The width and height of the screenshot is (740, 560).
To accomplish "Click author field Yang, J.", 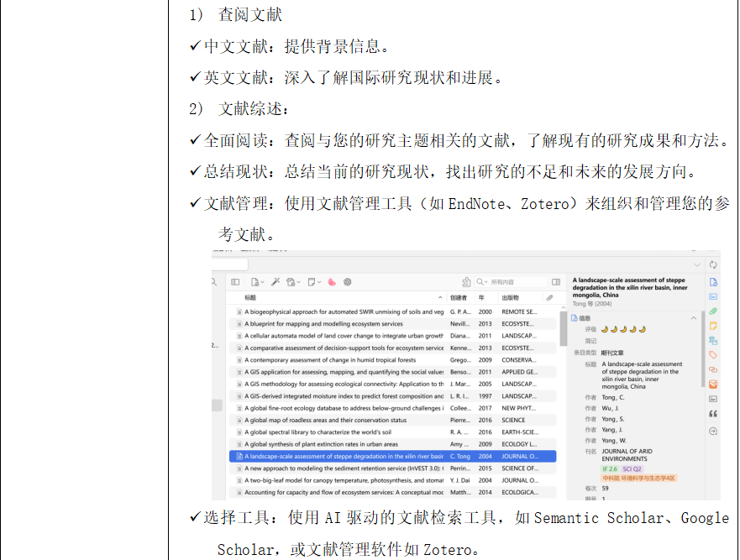I will pos(612,430).
